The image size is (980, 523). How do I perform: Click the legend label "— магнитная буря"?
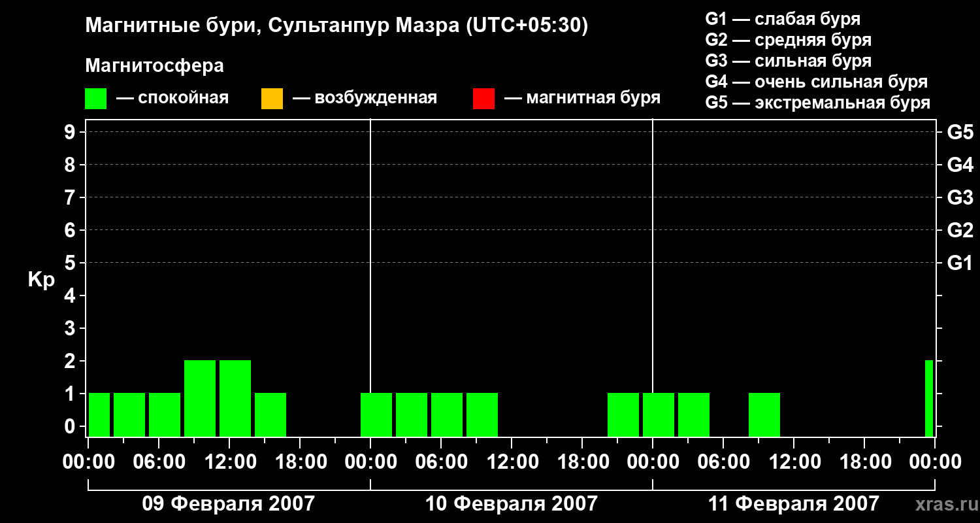coord(583,98)
